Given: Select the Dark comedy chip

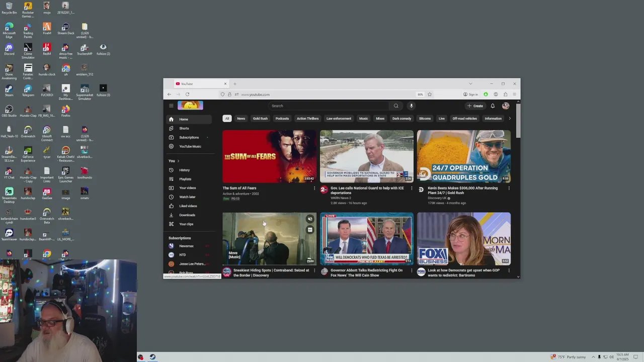Looking at the screenshot, I should pos(402,119).
